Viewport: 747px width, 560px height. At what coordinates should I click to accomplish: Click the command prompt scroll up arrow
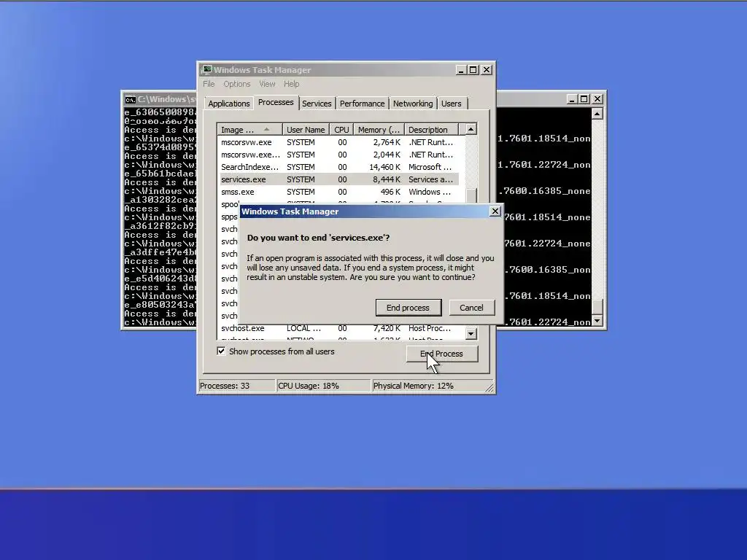597,113
